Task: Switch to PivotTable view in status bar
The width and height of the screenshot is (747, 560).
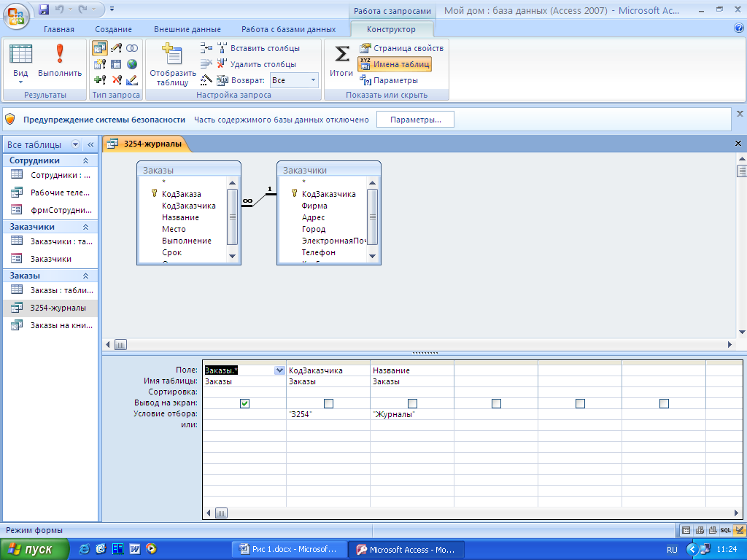Action: [700, 530]
